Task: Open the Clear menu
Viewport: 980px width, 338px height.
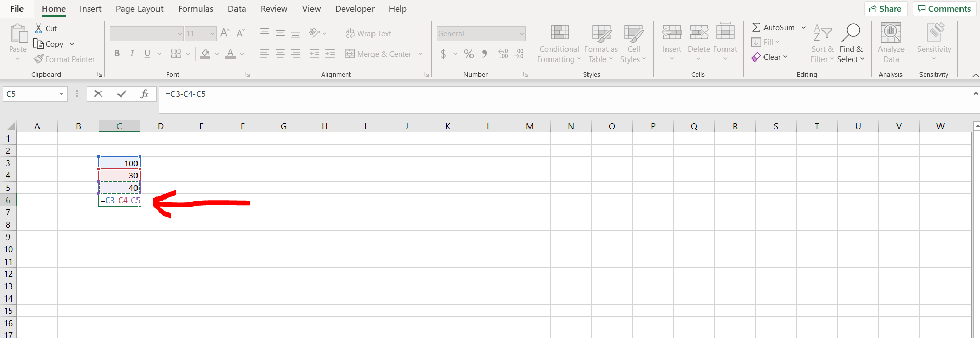Action: (x=770, y=57)
